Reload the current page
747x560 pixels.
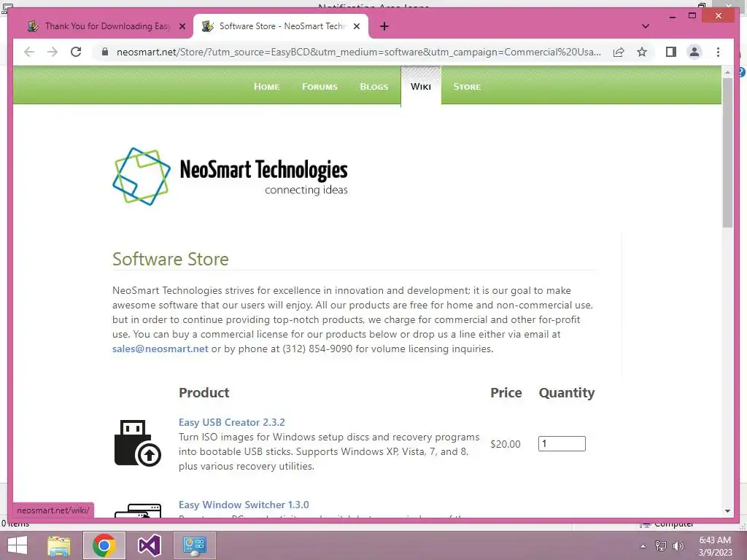[x=76, y=52]
